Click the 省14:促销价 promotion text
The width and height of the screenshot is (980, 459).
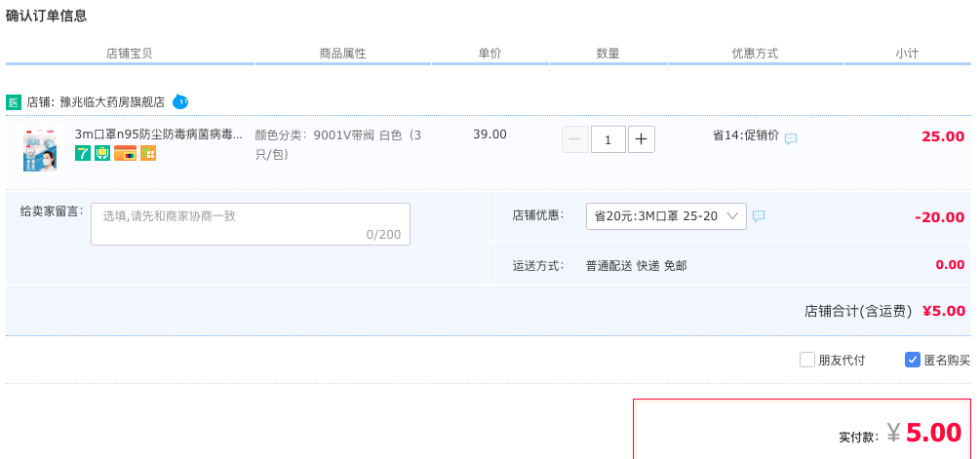coord(746,134)
